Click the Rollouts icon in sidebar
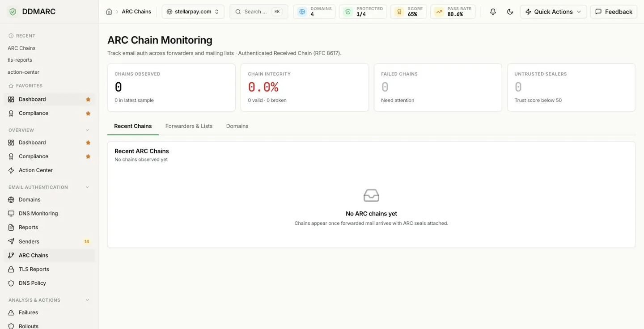644x329 pixels. click(x=11, y=326)
